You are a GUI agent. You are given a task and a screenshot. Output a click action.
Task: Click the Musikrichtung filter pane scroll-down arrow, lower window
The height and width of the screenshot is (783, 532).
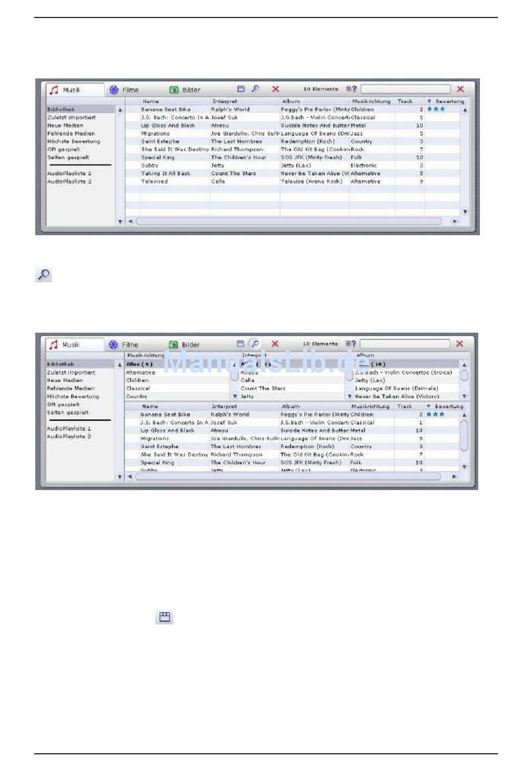(x=235, y=397)
